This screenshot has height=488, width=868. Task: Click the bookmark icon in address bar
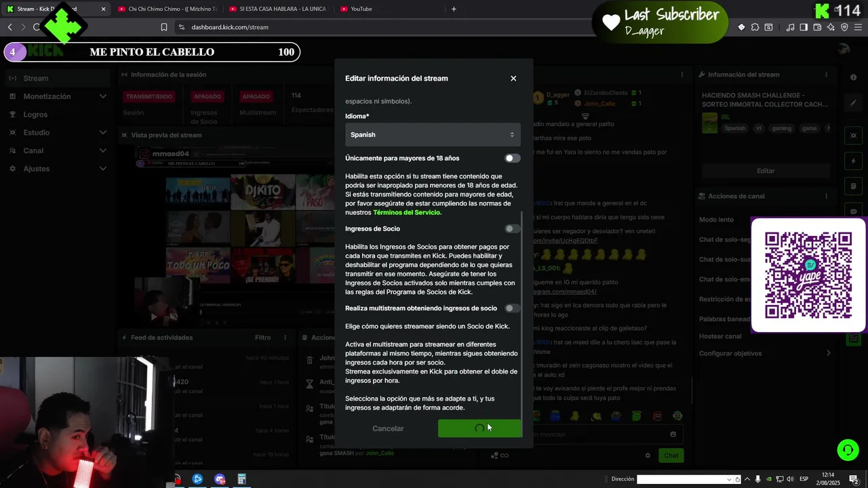point(163,27)
